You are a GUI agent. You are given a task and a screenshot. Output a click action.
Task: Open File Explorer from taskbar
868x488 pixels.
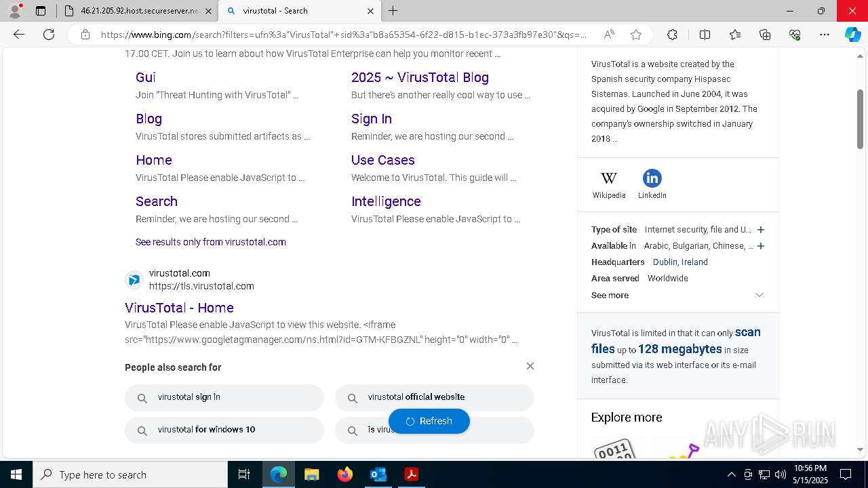coord(311,474)
